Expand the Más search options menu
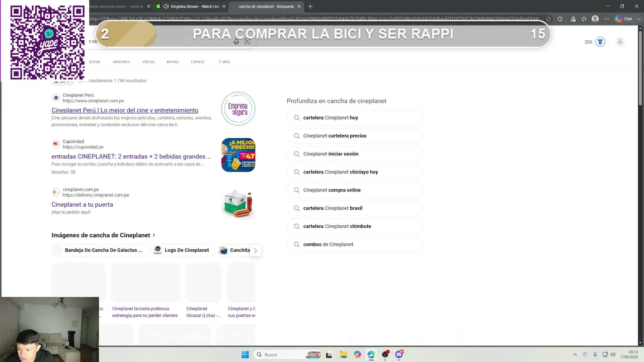Viewport: 644px width, 362px height. pyautogui.click(x=224, y=62)
